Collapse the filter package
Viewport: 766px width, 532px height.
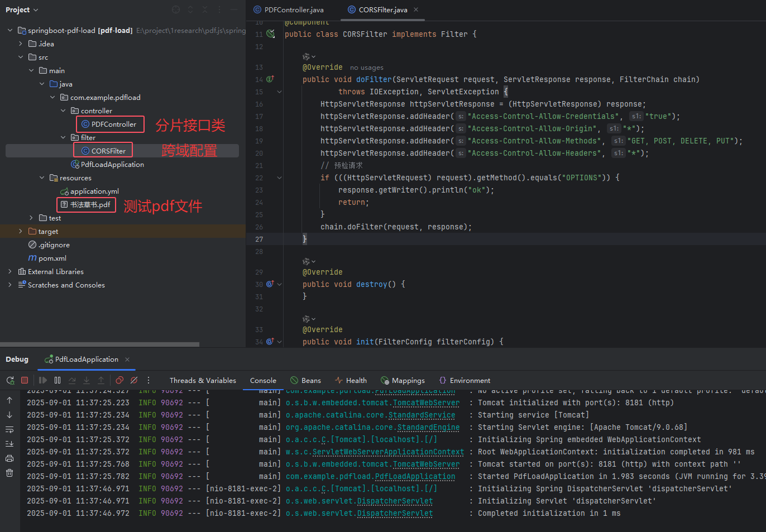[x=63, y=137]
